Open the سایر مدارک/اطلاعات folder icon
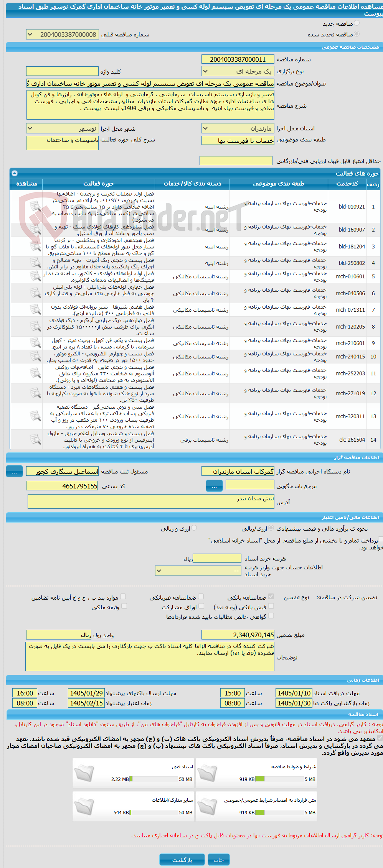383x868 pixels. pos(84,806)
